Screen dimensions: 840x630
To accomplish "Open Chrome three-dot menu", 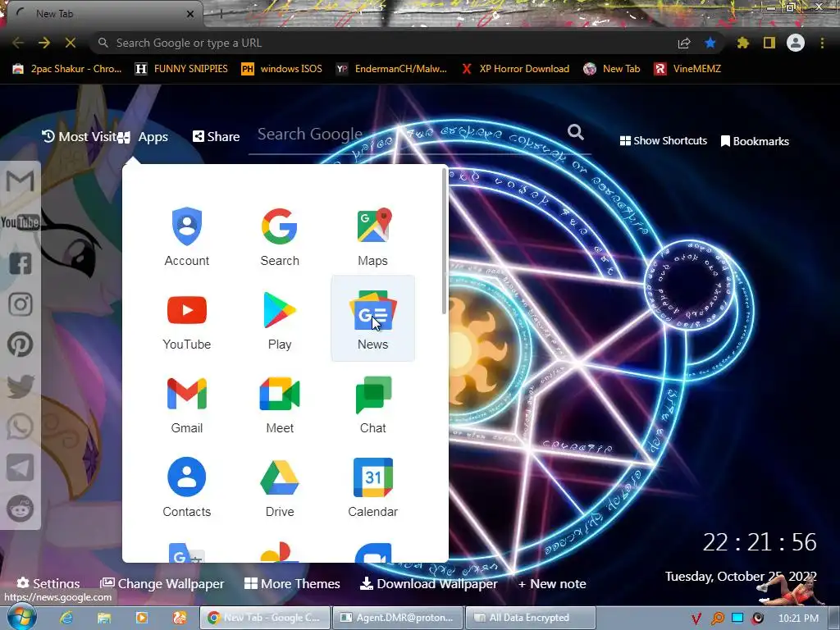I will [822, 43].
